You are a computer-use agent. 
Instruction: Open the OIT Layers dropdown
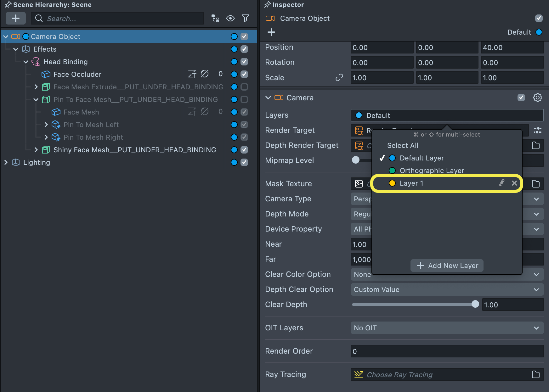447,328
